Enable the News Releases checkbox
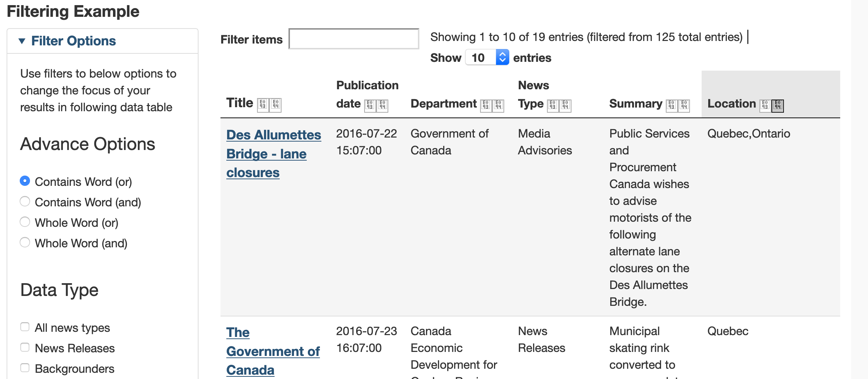This screenshot has width=868, height=379. (x=25, y=347)
